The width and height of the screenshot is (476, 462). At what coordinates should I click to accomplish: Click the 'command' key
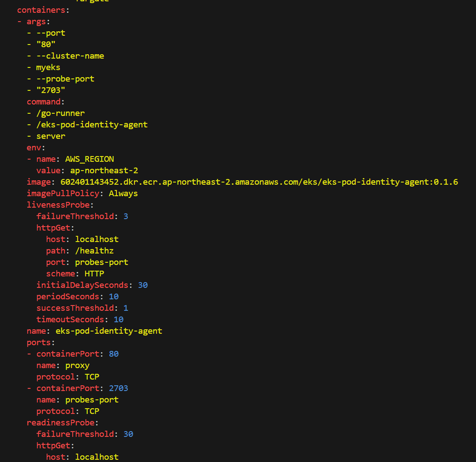pyautogui.click(x=44, y=102)
